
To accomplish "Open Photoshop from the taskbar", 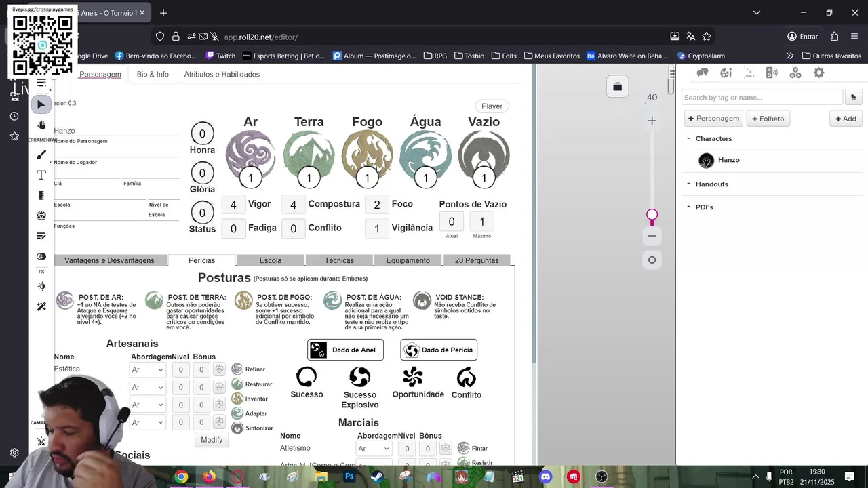I will [349, 476].
